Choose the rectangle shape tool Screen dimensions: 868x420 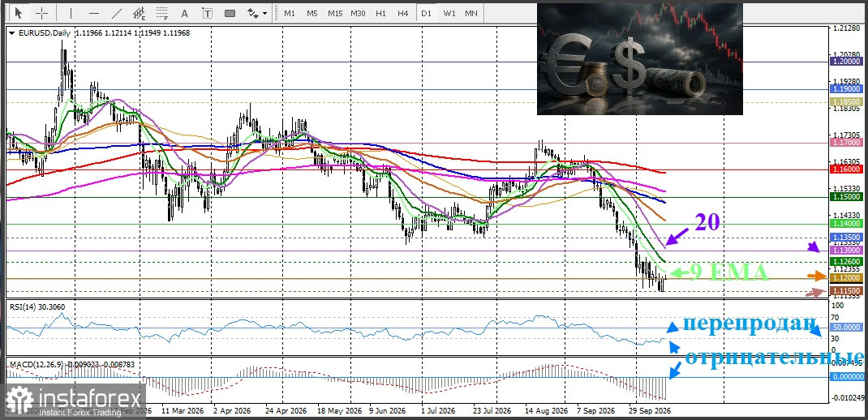click(230, 13)
